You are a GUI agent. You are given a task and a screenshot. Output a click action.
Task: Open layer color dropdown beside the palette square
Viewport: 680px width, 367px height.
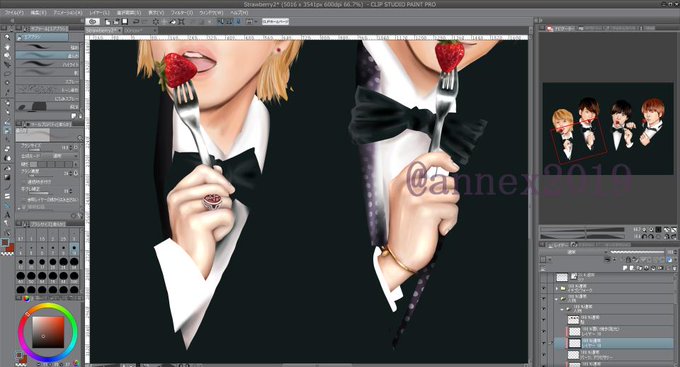pyautogui.click(x=550, y=260)
